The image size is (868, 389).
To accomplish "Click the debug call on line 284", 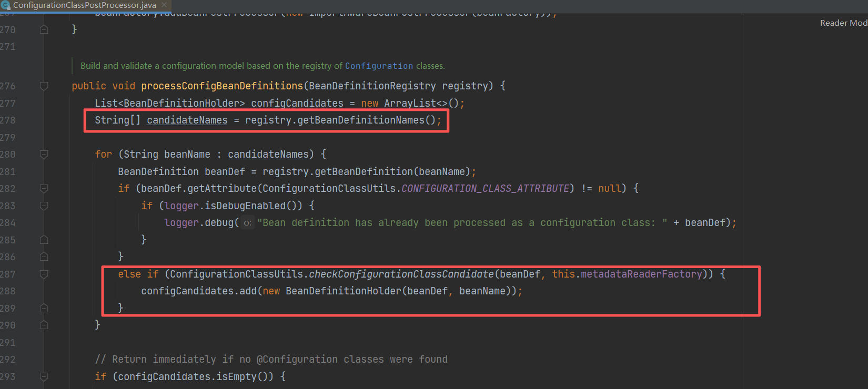I will tap(219, 222).
